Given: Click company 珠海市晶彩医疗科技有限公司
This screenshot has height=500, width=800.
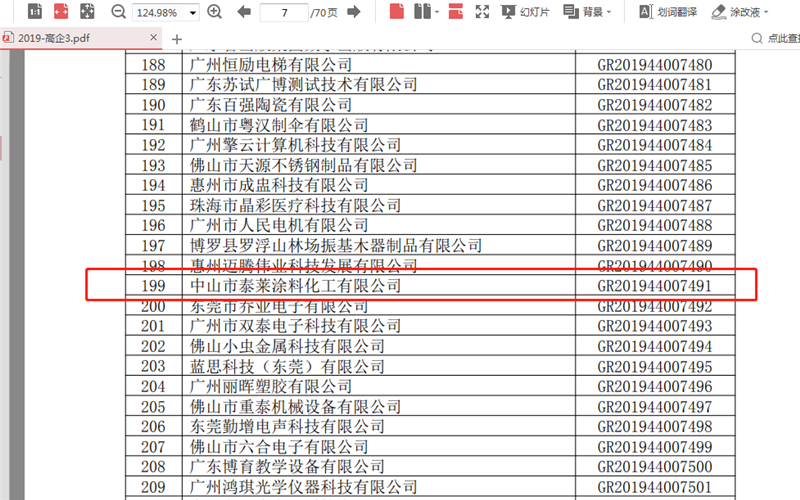Looking at the screenshot, I should (x=295, y=206).
